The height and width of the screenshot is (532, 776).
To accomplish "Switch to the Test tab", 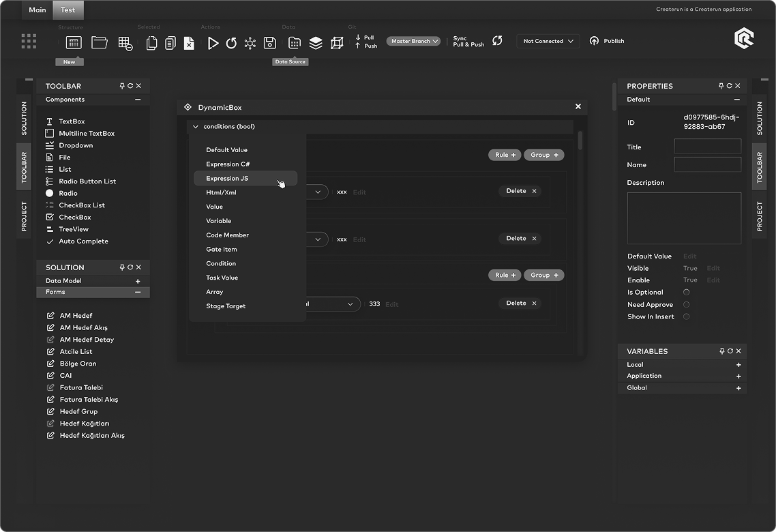I will pyautogui.click(x=68, y=10).
